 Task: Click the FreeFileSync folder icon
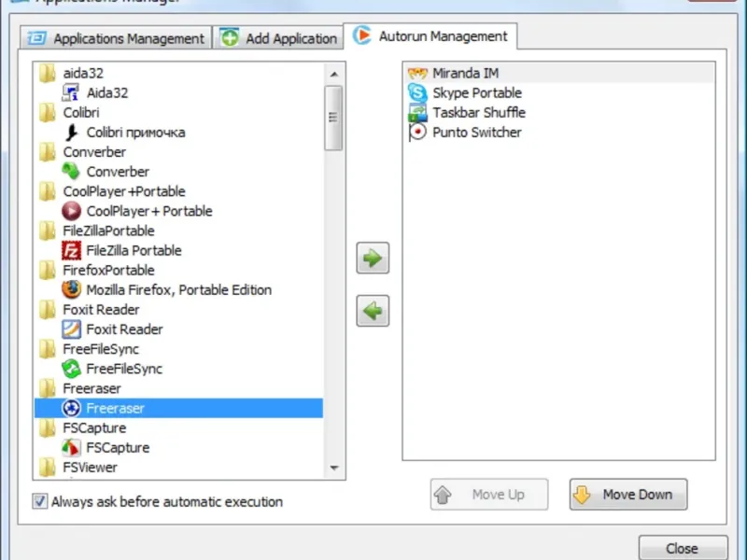point(48,349)
